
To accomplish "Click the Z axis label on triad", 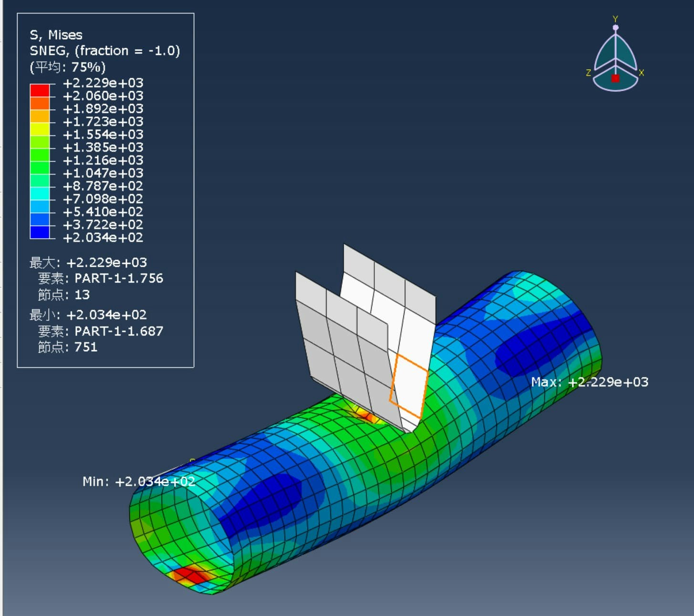I will click(589, 73).
